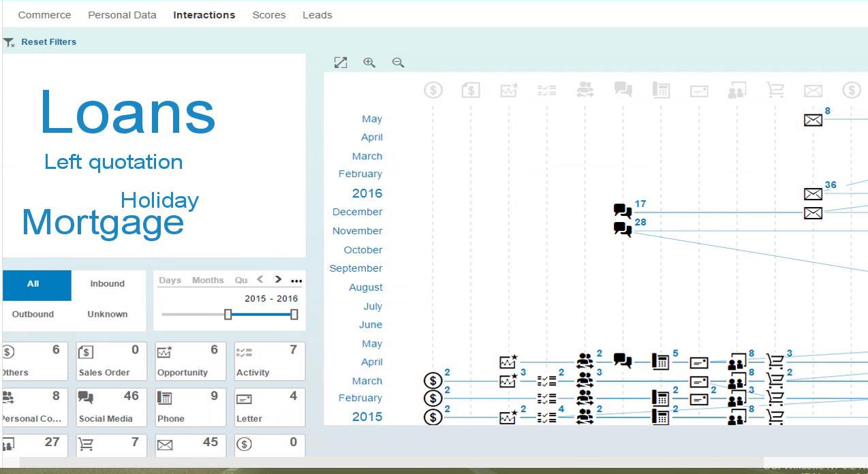Select the personal contact node with count 3
Screen dimensions: 868x474
click(585, 380)
